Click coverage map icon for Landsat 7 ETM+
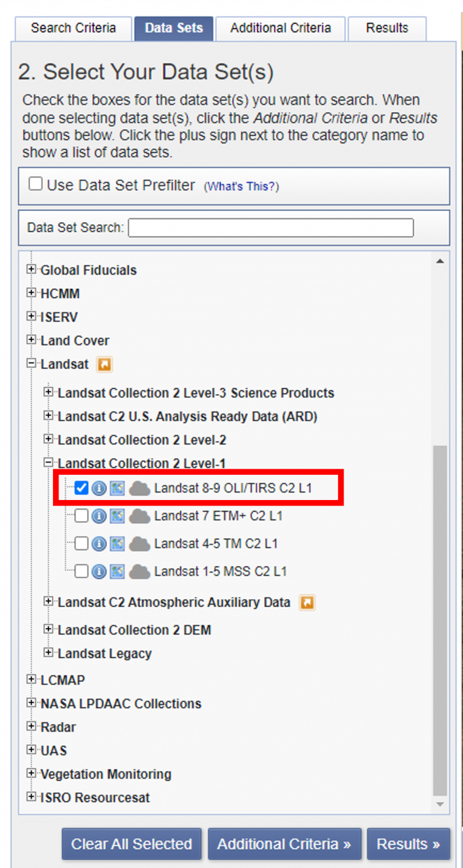 click(118, 516)
